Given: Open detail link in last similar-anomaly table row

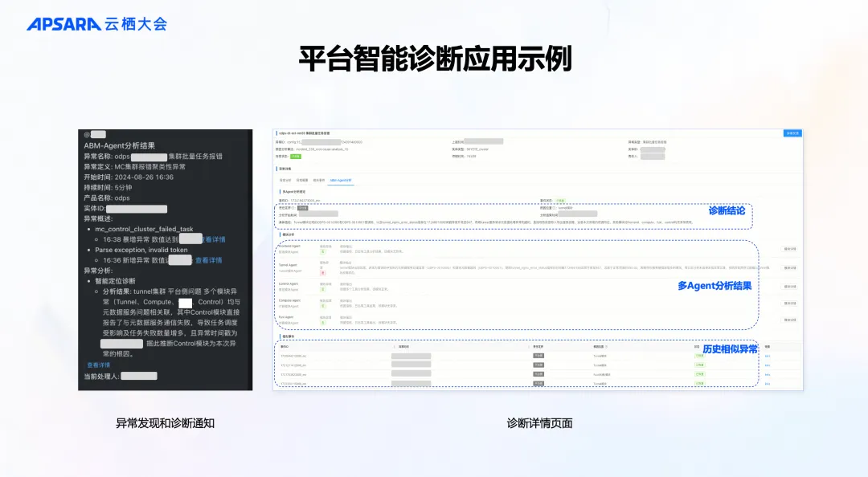Looking at the screenshot, I should click(768, 384).
